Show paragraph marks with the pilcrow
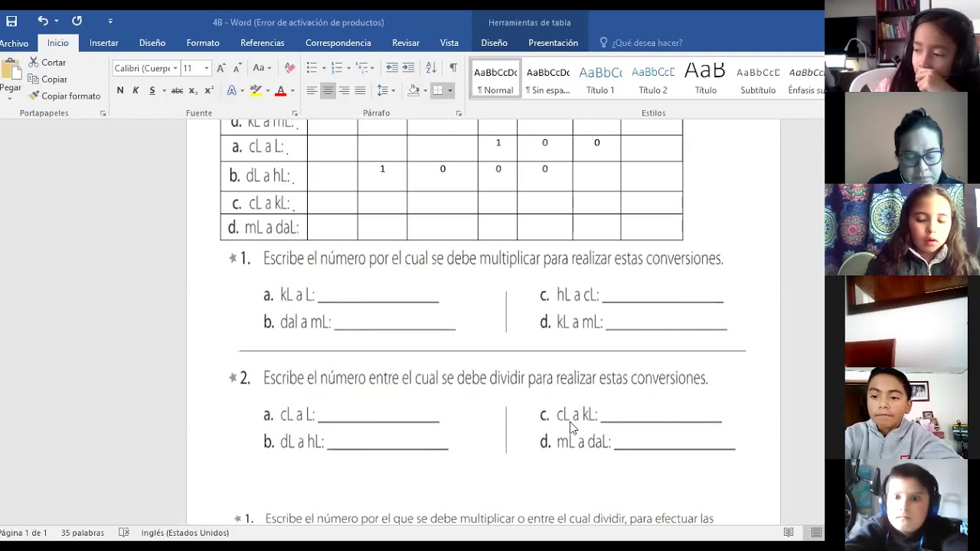 click(x=453, y=69)
